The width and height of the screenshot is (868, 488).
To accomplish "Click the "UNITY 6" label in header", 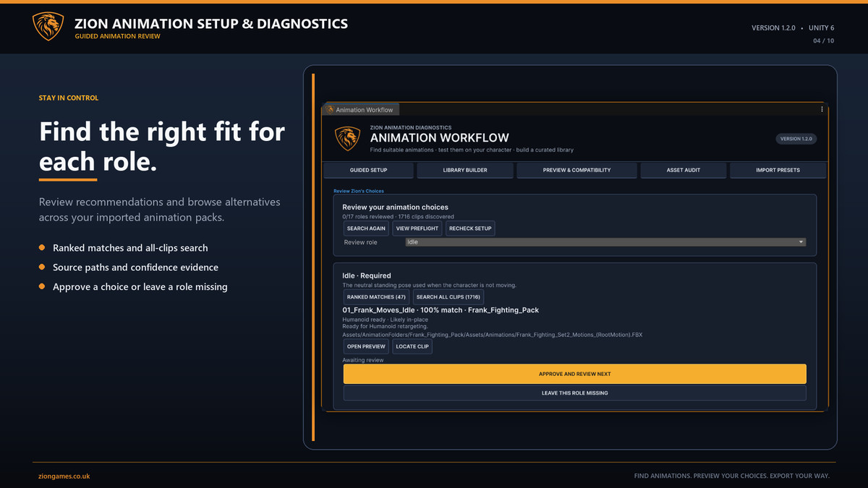I will (x=821, y=27).
